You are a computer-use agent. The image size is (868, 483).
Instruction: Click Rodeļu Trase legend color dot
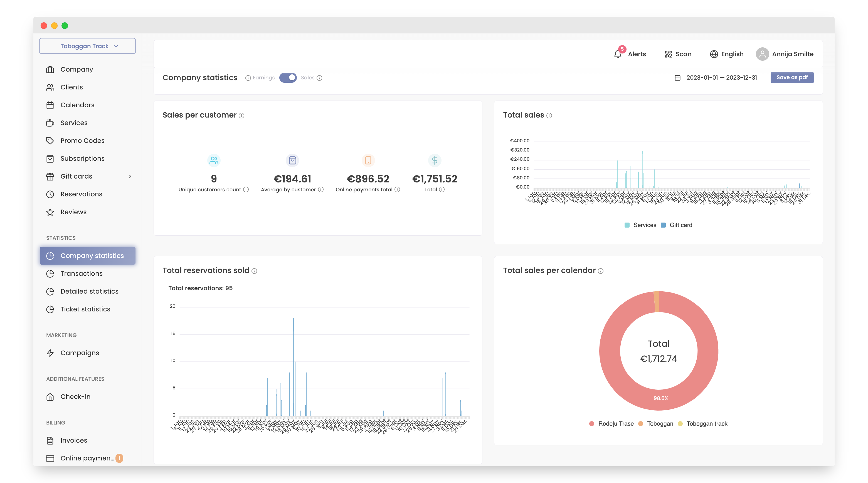(591, 424)
